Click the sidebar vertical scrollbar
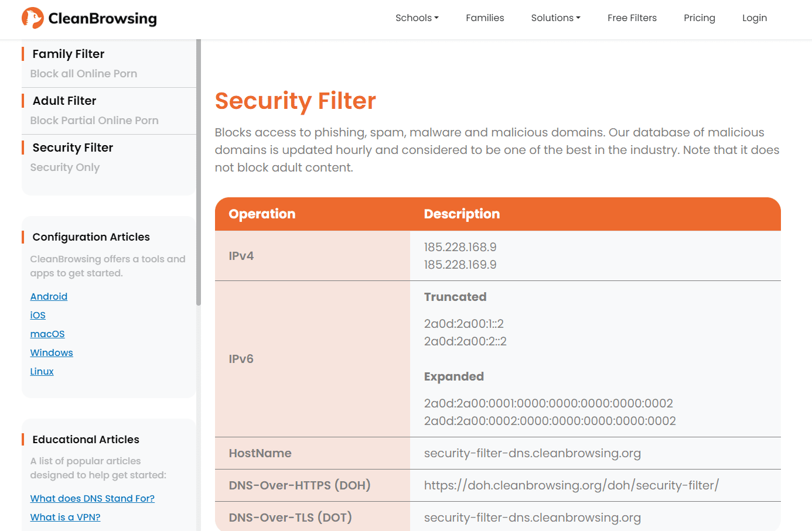 coord(199,176)
